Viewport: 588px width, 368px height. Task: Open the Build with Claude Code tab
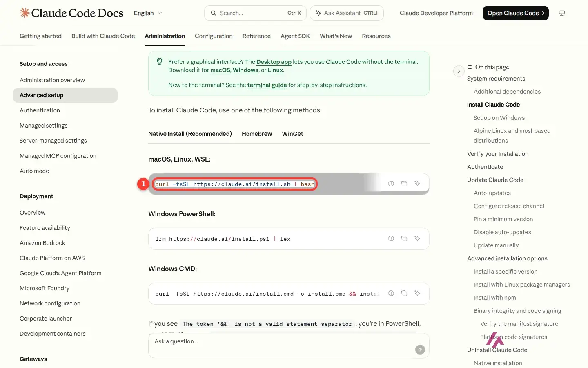tap(103, 36)
